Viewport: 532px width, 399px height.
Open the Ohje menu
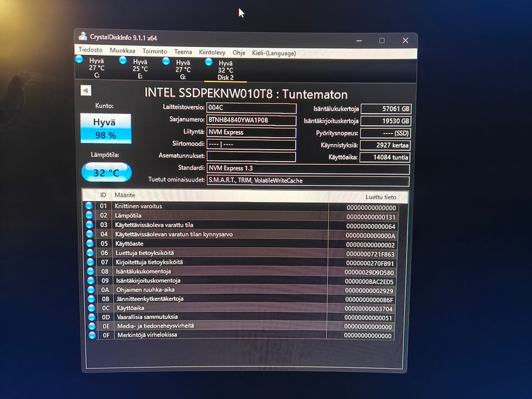239,53
